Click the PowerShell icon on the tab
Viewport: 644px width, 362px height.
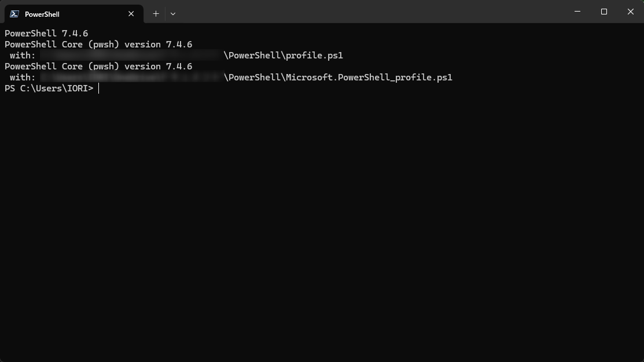tap(14, 14)
